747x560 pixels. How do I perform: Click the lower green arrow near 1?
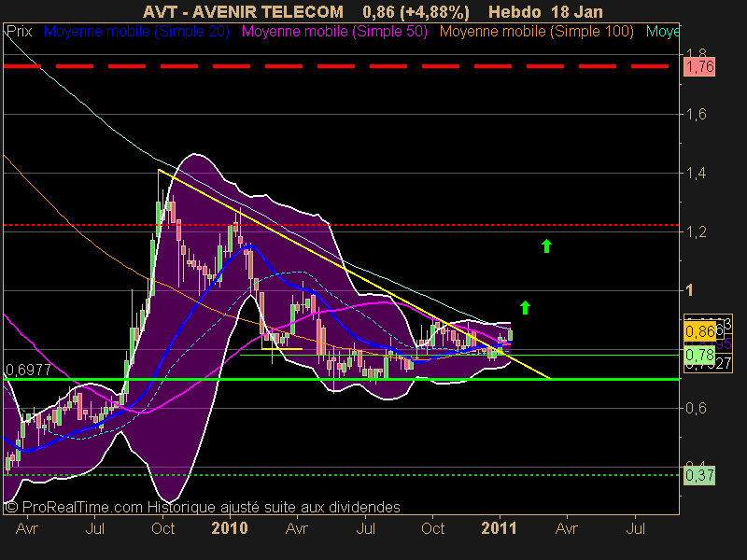(x=525, y=307)
